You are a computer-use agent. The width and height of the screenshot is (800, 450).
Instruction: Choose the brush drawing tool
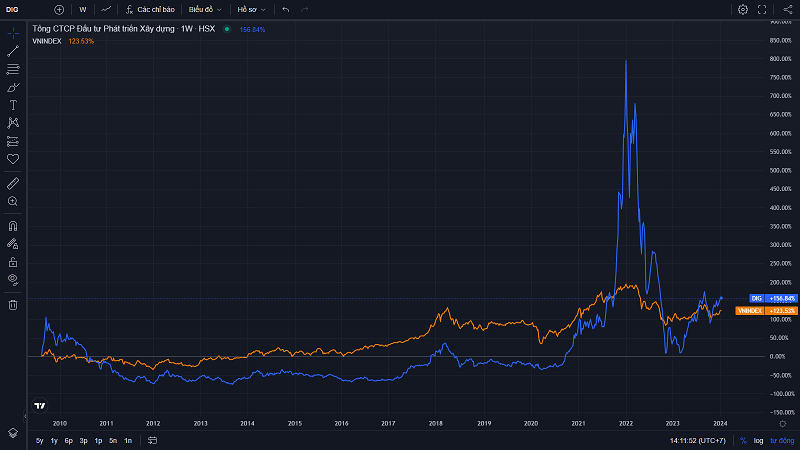(13, 87)
